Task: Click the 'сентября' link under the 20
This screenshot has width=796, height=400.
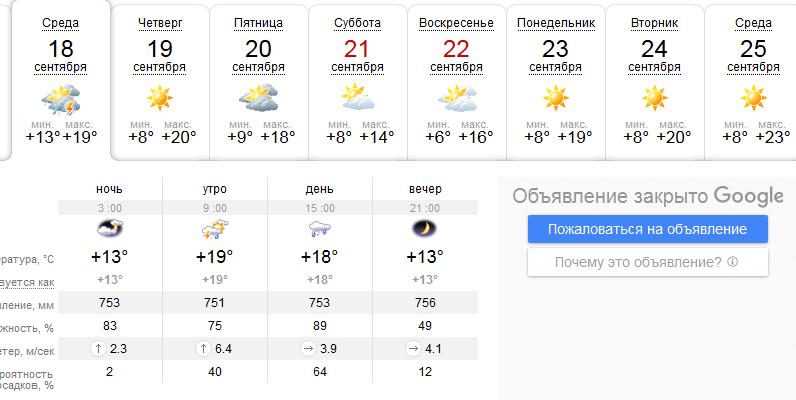Action: tap(258, 68)
